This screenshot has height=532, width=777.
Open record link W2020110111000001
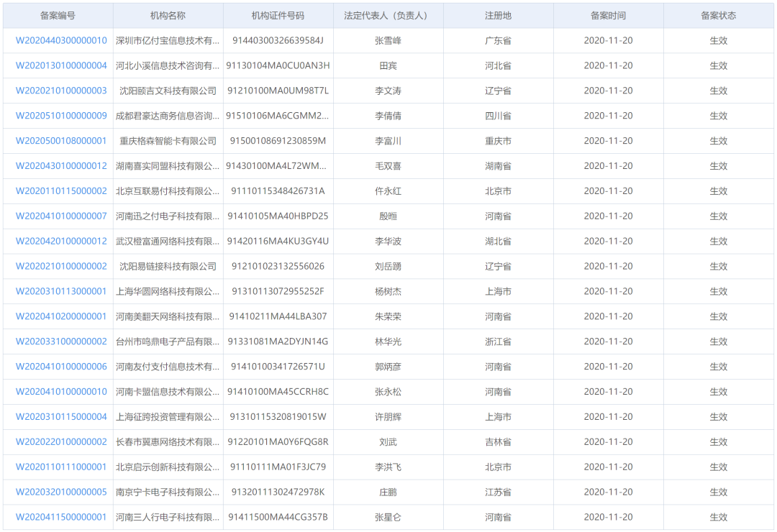pos(61,467)
